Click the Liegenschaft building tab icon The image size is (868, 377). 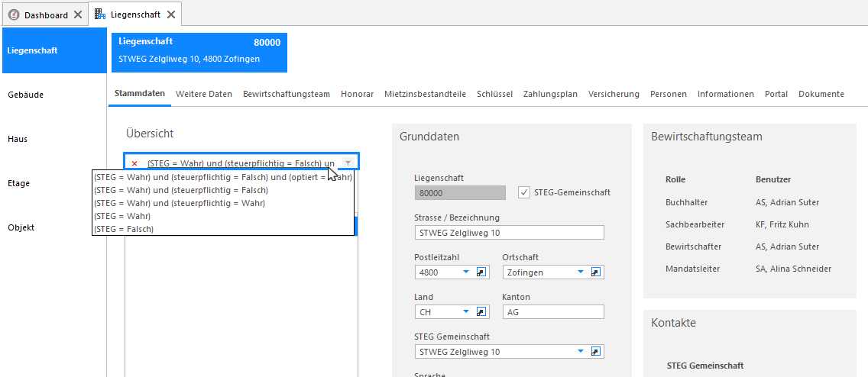[100, 14]
